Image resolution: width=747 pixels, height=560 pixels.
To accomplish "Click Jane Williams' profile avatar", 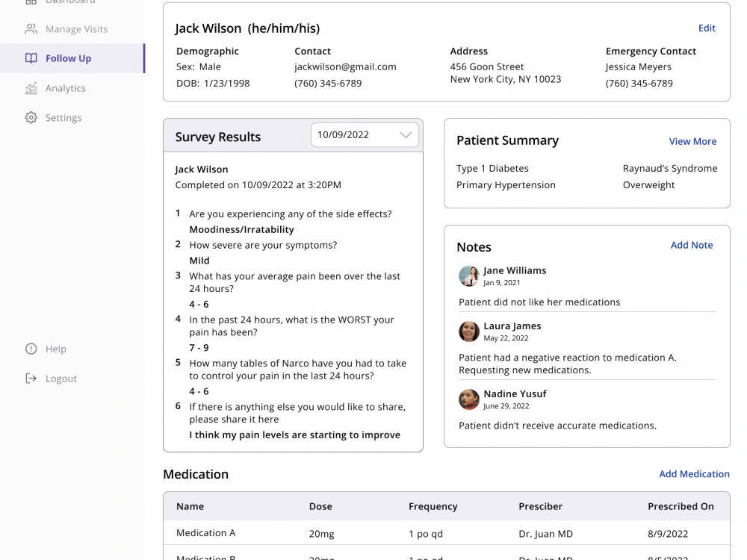I will (468, 276).
